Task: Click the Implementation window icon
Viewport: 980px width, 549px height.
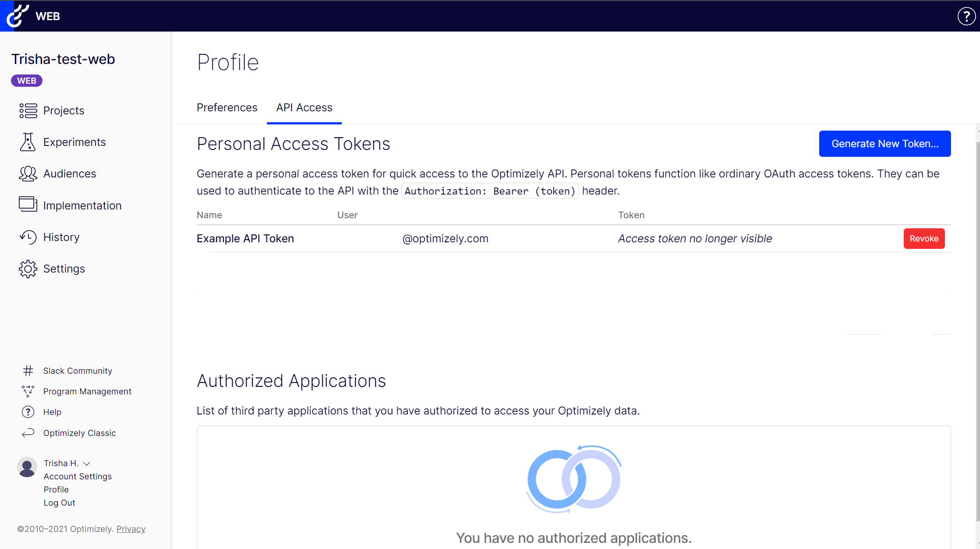Action: pos(28,204)
